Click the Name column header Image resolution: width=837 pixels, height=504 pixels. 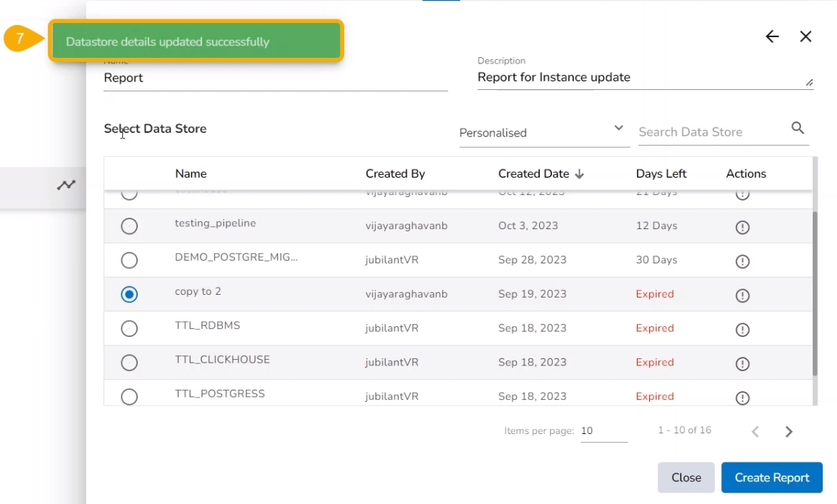click(x=191, y=173)
